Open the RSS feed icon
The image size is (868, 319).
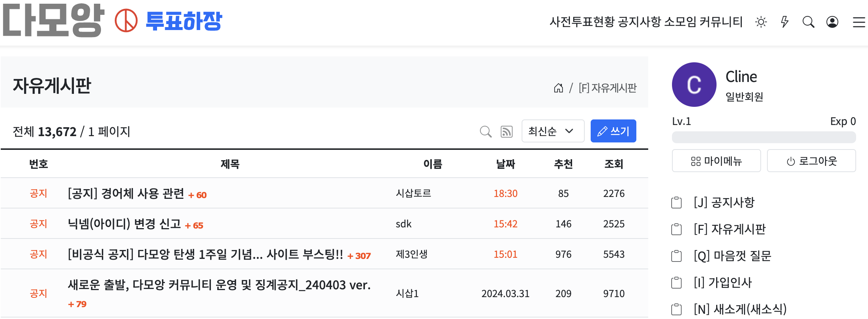[507, 132]
